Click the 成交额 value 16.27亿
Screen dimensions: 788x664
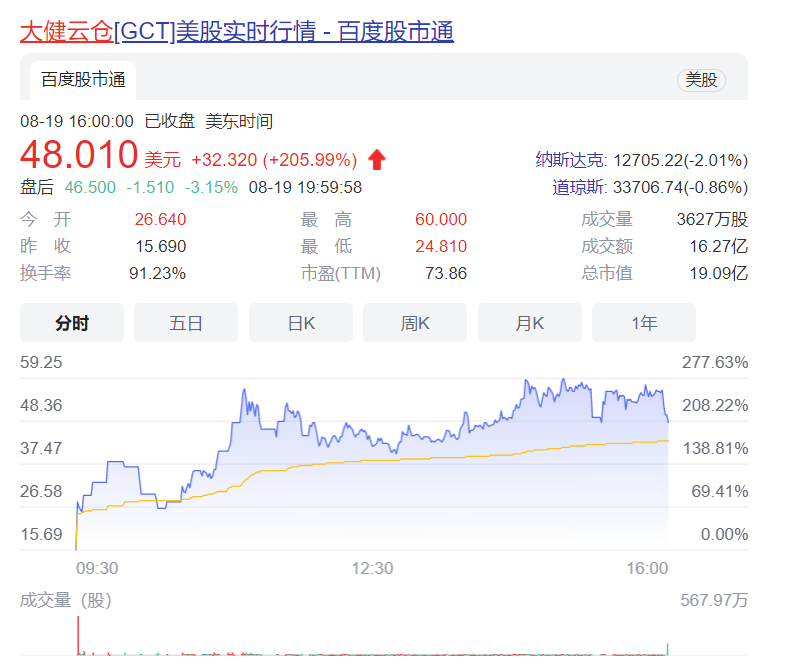(719, 246)
